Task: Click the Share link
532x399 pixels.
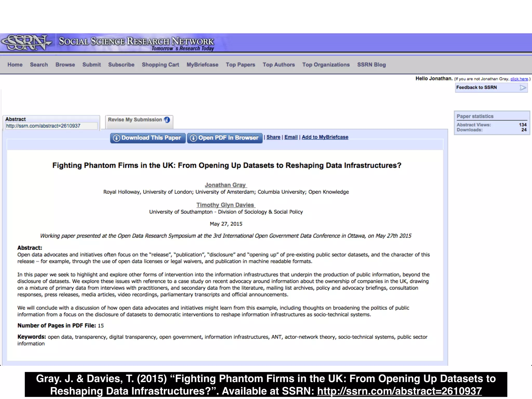Action: tap(273, 137)
